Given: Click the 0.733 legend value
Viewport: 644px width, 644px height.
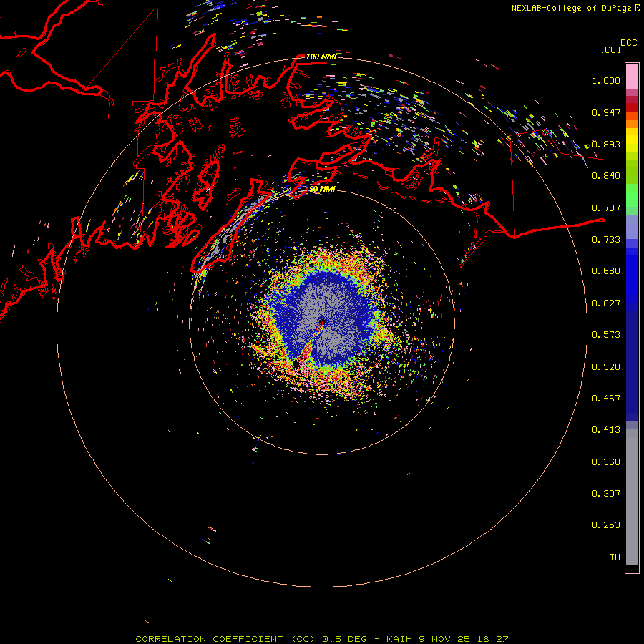Looking at the screenshot, I should [x=606, y=240].
